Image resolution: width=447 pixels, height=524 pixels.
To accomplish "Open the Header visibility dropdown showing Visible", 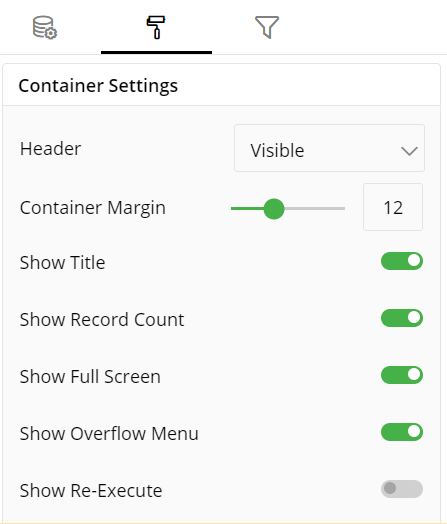I will click(329, 148).
